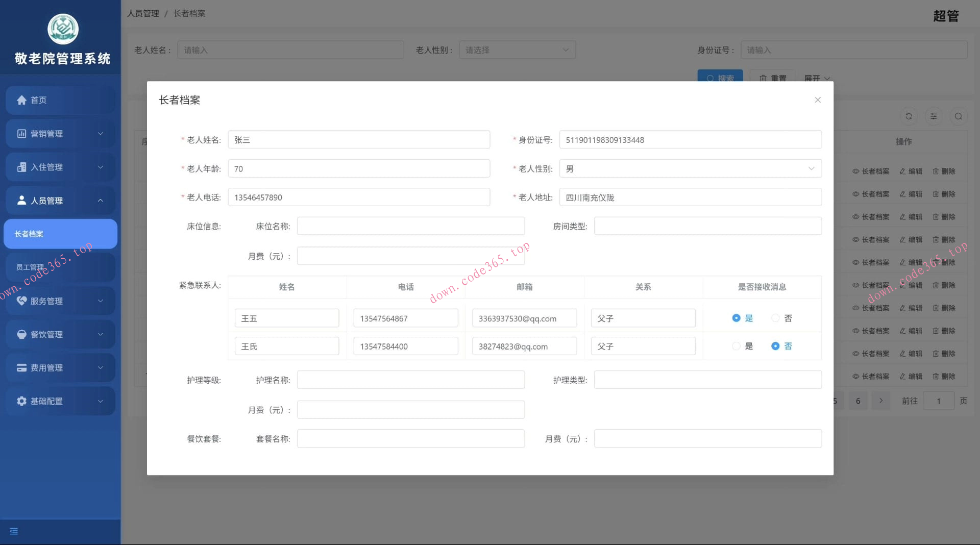Screen dimensions: 980x545
Task: Click the 人员管理 breadcrumb link
Action: pyautogui.click(x=143, y=13)
